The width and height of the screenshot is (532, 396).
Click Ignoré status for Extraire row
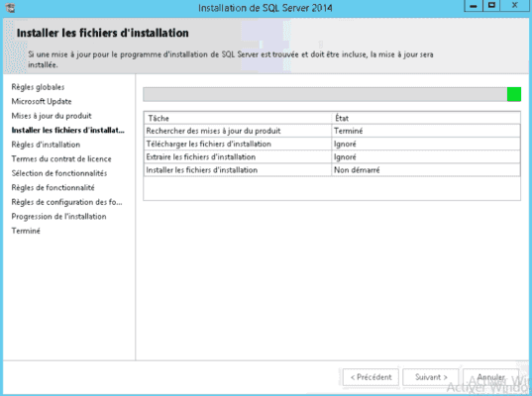click(x=425, y=157)
